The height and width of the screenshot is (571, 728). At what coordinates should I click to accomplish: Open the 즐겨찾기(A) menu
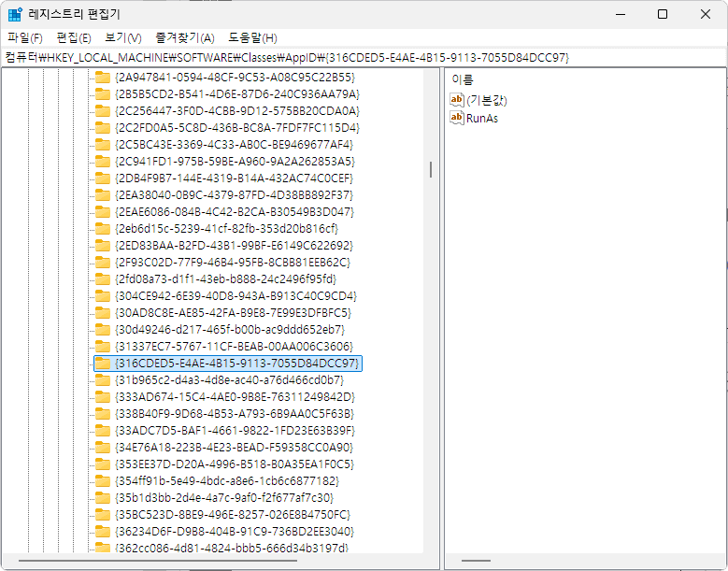coord(185,38)
